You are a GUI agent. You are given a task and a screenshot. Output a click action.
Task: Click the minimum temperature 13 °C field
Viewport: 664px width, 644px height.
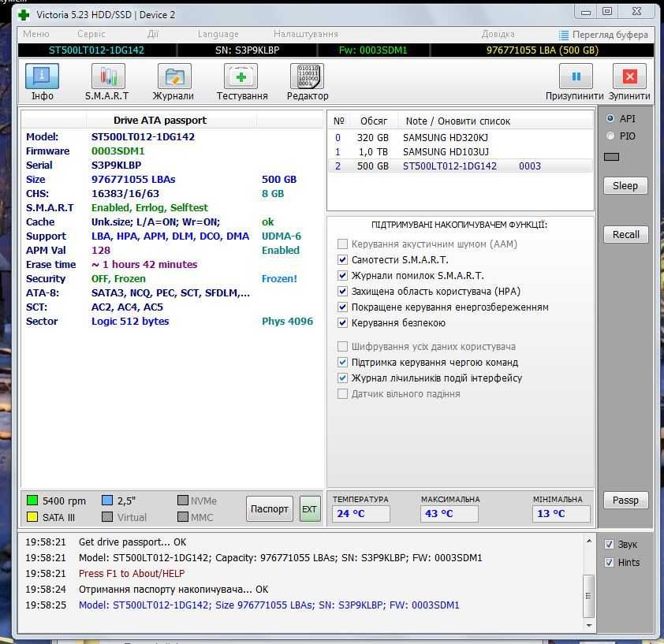coord(561,514)
